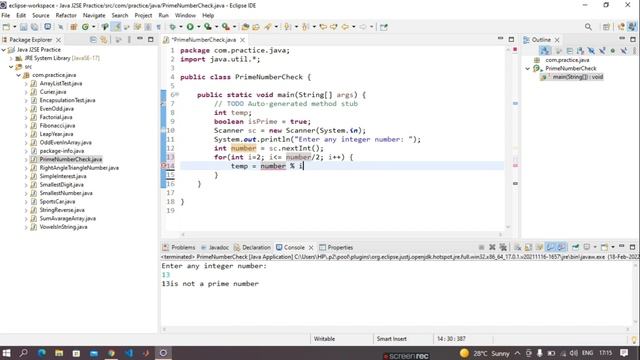Click the Search flashlight toolbar icon
640x360 pixels.
tap(268, 27)
